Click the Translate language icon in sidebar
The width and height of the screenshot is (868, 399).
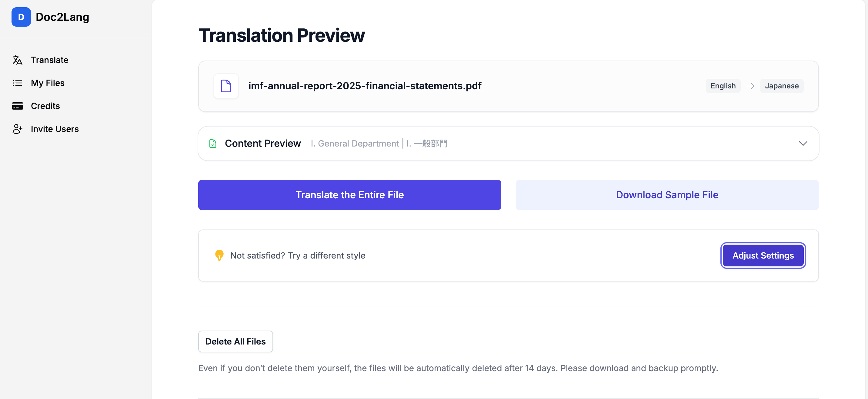(x=18, y=60)
